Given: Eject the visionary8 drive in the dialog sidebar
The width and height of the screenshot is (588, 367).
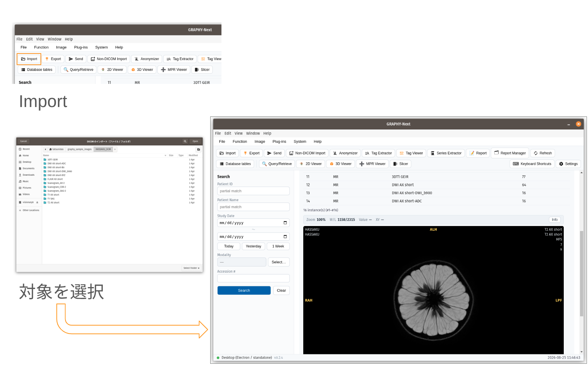Looking at the screenshot, I should pyautogui.click(x=37, y=202).
